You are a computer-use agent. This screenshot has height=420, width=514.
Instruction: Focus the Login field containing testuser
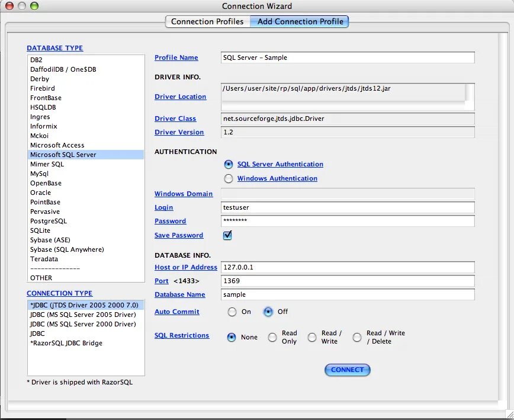[348, 207]
